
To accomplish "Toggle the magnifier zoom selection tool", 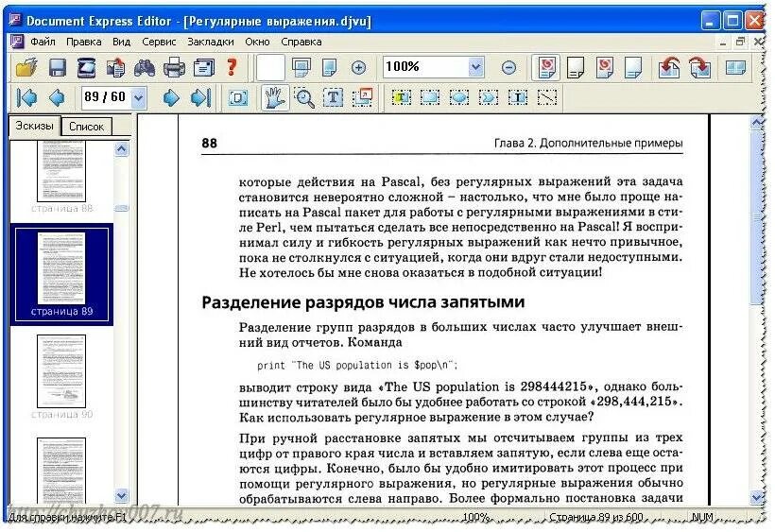I will pyautogui.click(x=304, y=98).
